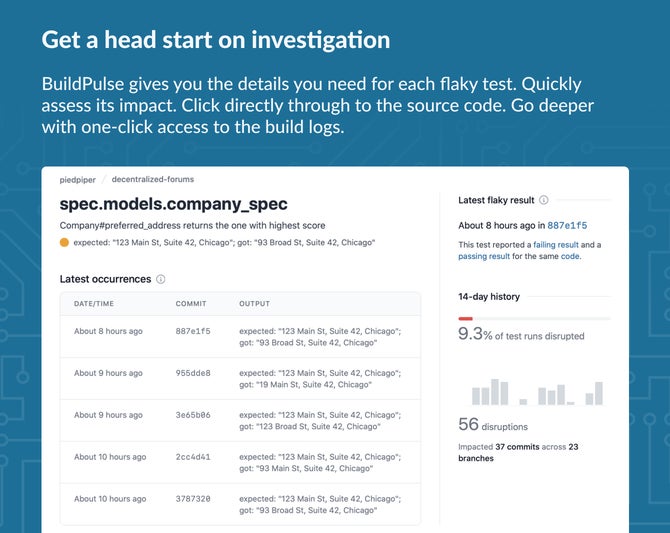Click the spec.models.company_spec heading
This screenshot has width=670, height=533.
[x=173, y=204]
